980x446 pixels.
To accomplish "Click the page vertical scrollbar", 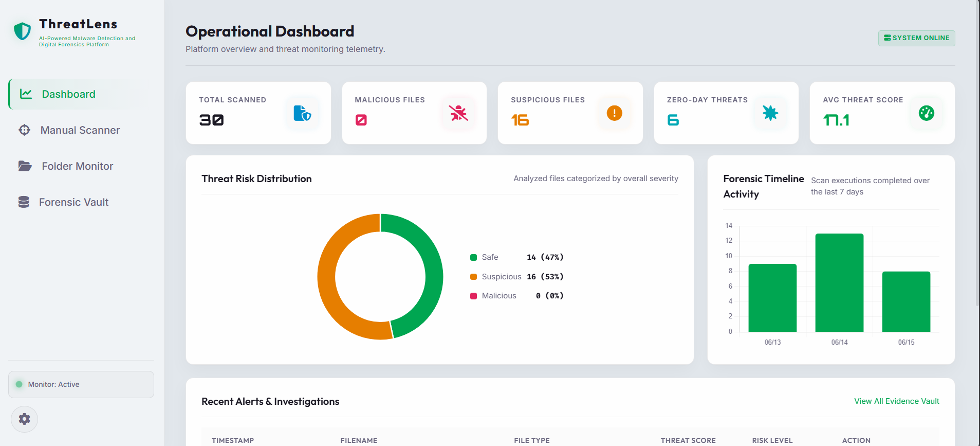I will click(x=977, y=154).
